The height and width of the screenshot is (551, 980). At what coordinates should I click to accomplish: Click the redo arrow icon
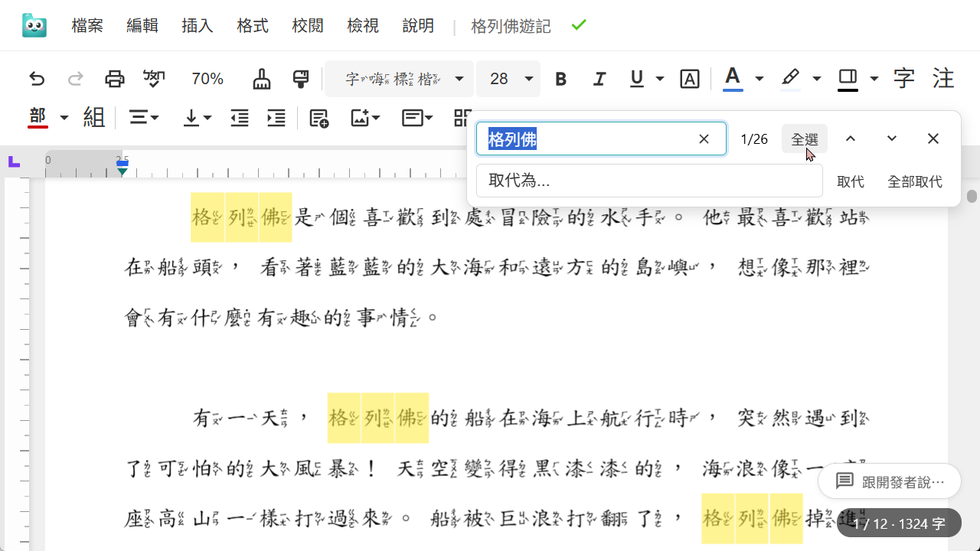(x=76, y=79)
